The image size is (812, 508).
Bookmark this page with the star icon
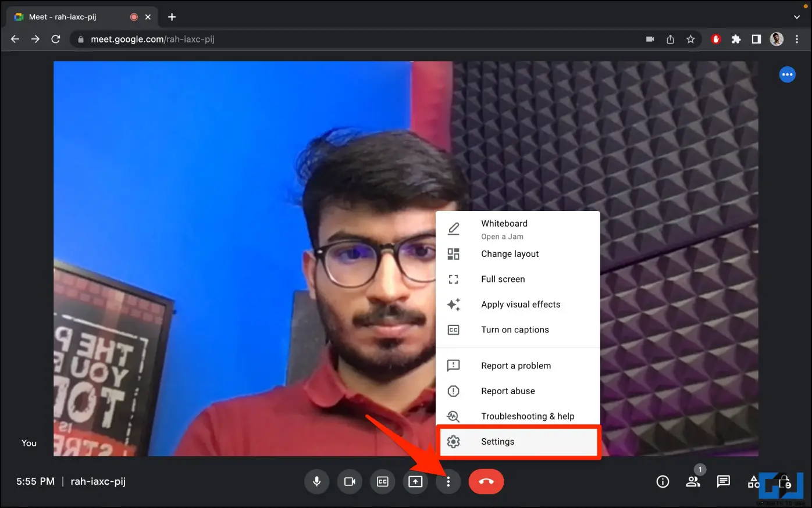[690, 39]
